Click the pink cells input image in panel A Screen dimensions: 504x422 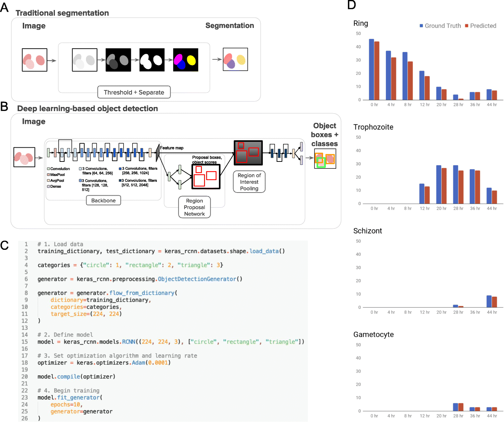pos(35,60)
